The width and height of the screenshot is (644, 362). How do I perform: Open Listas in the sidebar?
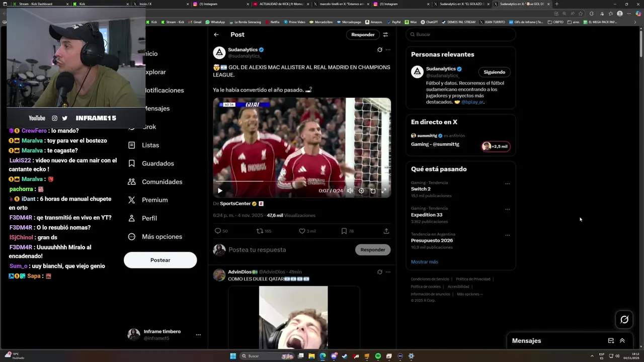point(144,145)
